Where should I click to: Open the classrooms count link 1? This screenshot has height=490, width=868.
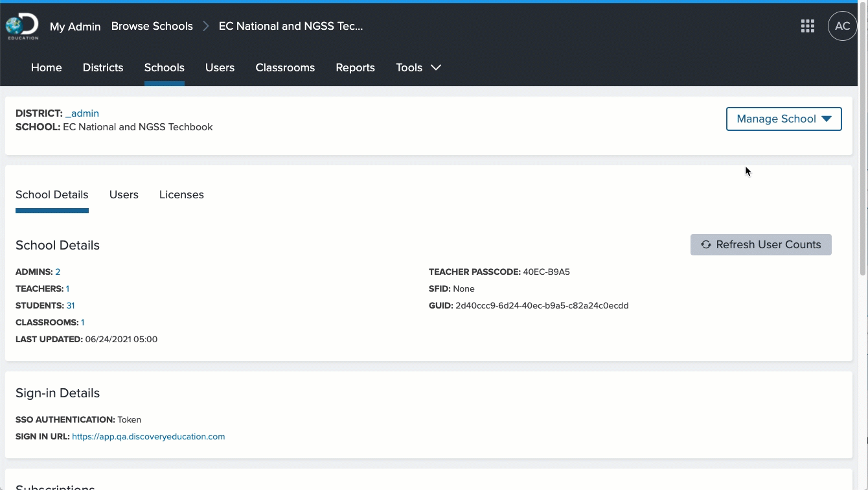pyautogui.click(x=83, y=322)
